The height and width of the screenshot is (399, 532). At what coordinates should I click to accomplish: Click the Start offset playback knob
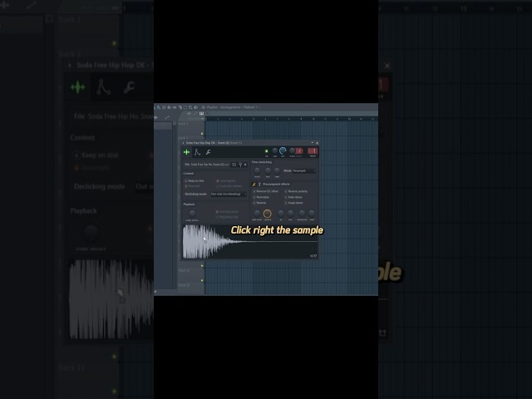[x=192, y=213]
